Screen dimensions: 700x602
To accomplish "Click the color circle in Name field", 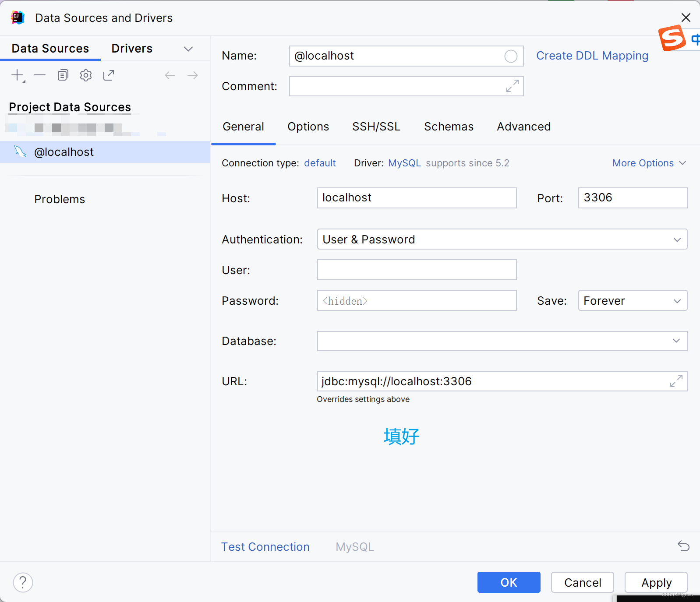I will [x=511, y=56].
